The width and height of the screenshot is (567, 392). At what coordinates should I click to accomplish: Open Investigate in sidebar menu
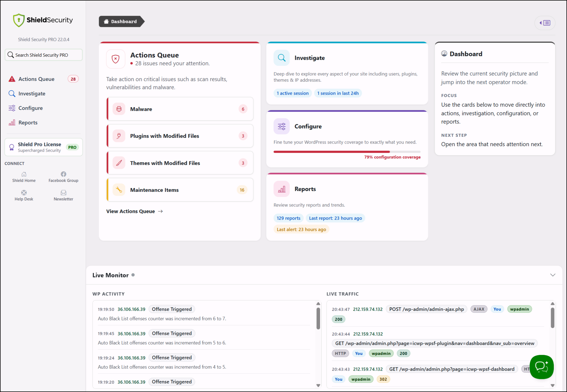[x=43, y=94]
